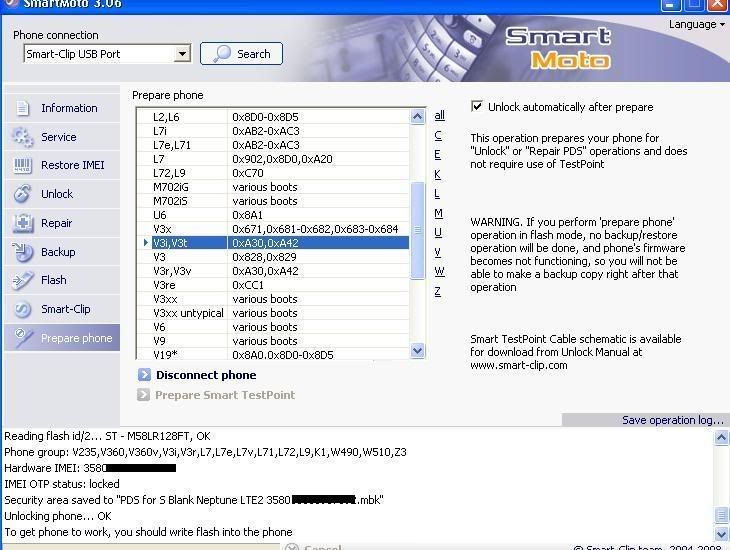This screenshot has width=730, height=550.
Task: Filter model list by letter U
Action: pos(438,232)
